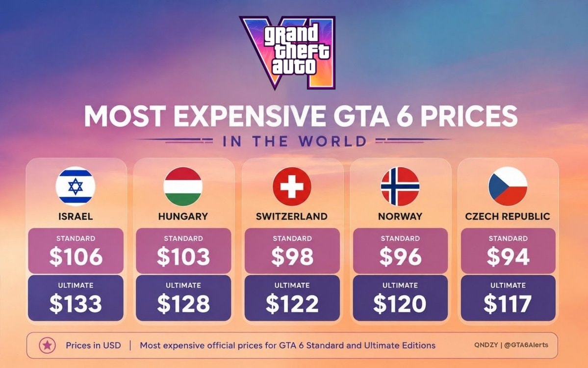This screenshot has width=588, height=368.
Task: Click the Czech Republic flag icon
Action: [x=508, y=186]
